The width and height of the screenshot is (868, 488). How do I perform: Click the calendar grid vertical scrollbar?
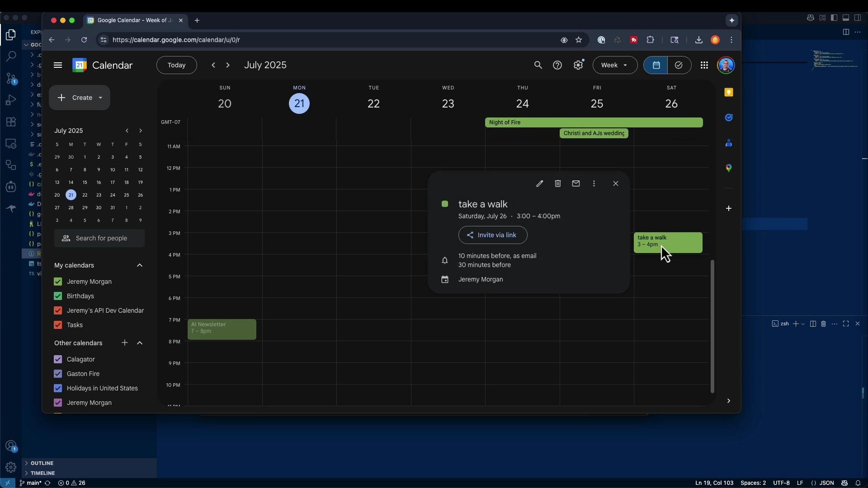[x=712, y=326]
